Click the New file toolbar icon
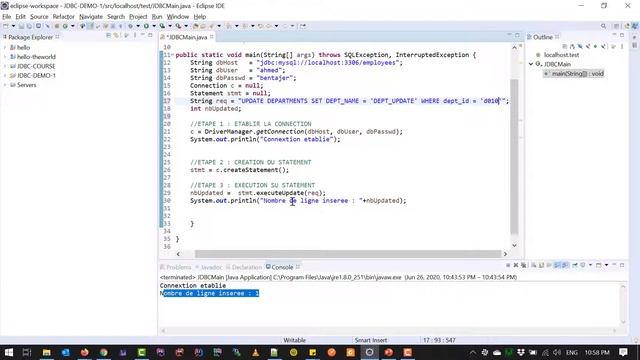 (x=5, y=26)
